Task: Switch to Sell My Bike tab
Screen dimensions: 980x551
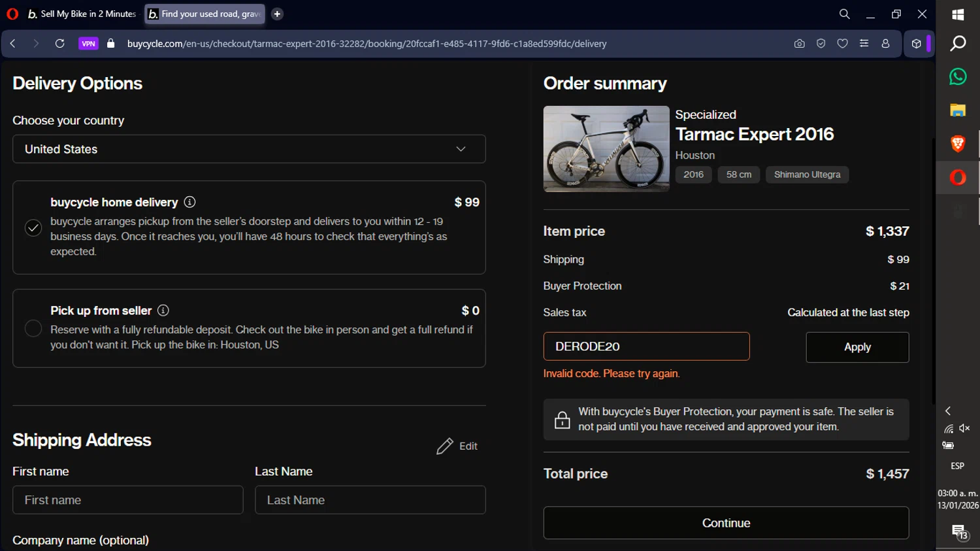Action: pos(82,14)
